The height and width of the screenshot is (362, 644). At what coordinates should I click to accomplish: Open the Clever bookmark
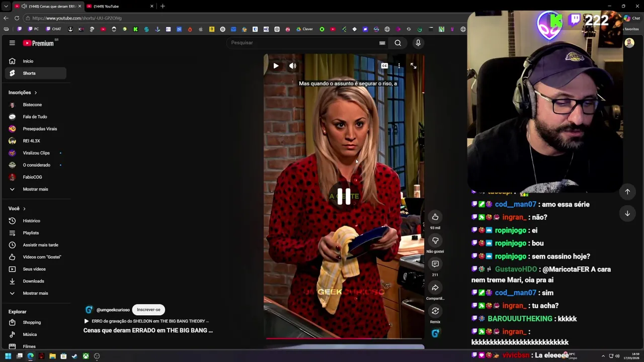pos(304,29)
